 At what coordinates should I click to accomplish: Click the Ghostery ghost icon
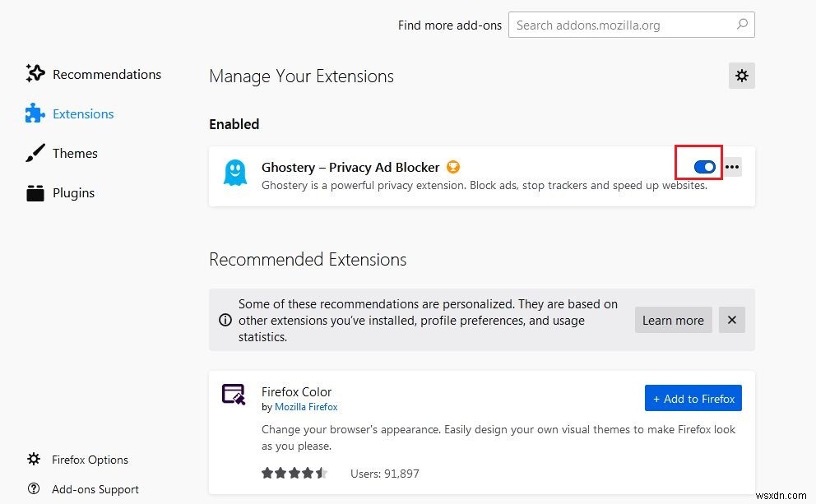[x=234, y=173]
